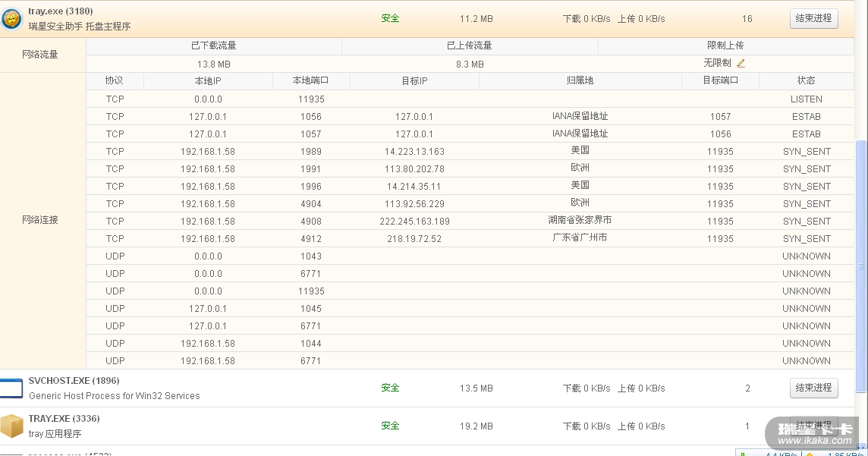End the SVCHOST.EXE (1896) process

[813, 388]
